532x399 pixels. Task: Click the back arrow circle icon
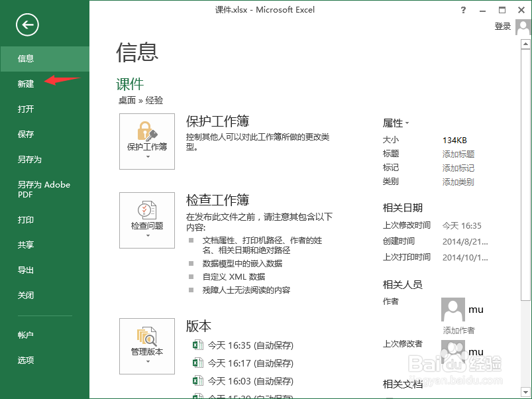(27, 25)
